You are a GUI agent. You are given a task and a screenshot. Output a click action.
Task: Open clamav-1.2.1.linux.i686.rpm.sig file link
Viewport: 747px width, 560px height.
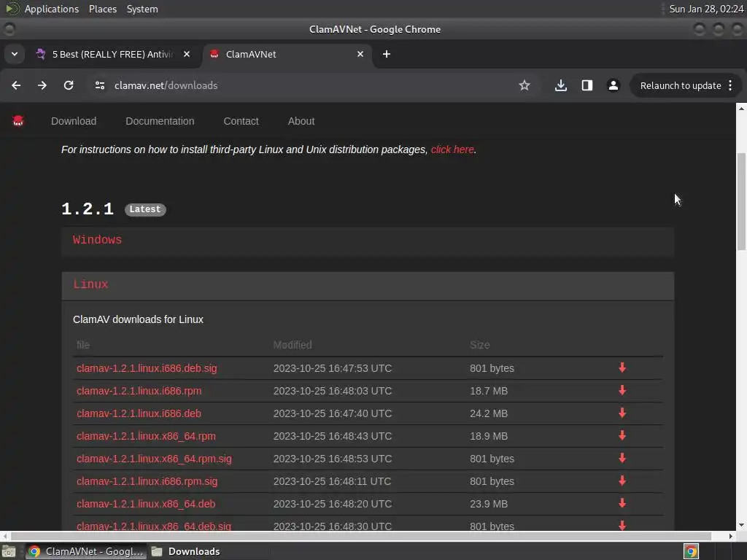tap(147, 481)
